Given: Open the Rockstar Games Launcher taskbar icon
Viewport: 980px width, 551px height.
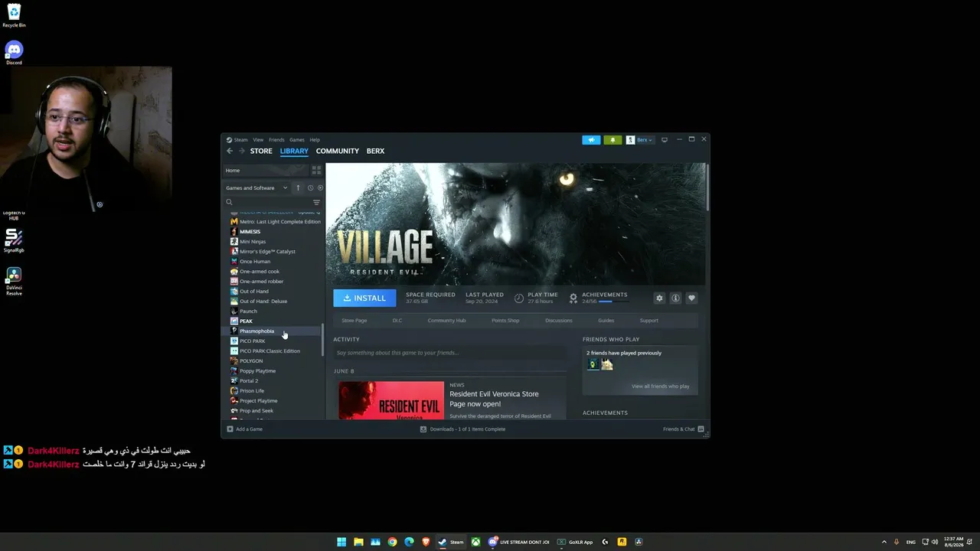Looking at the screenshot, I should tap(622, 542).
